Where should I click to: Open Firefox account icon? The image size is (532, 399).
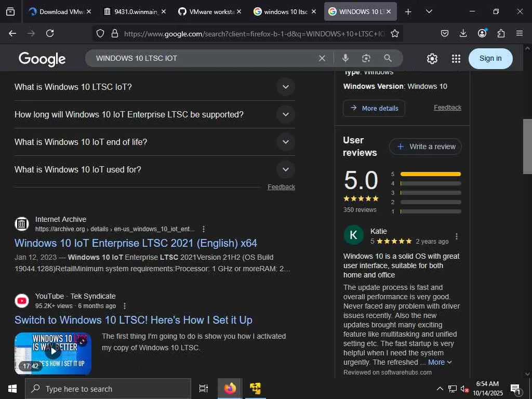[x=482, y=33]
